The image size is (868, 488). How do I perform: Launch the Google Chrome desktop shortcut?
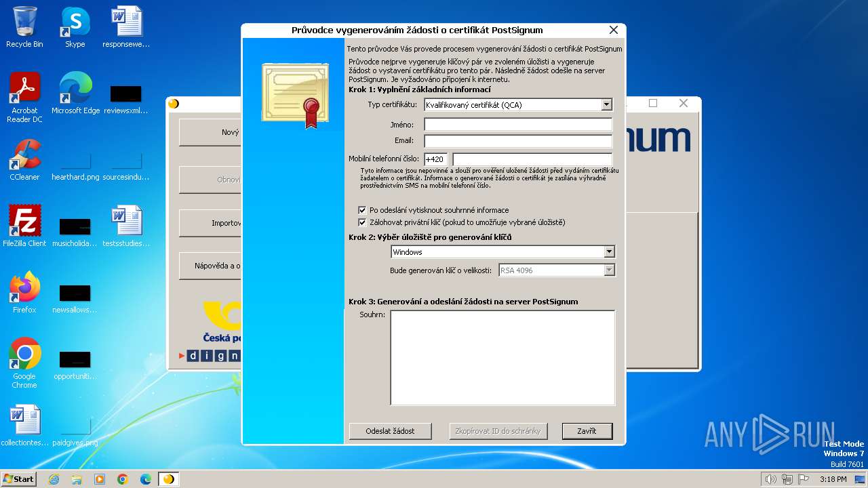coord(24,363)
